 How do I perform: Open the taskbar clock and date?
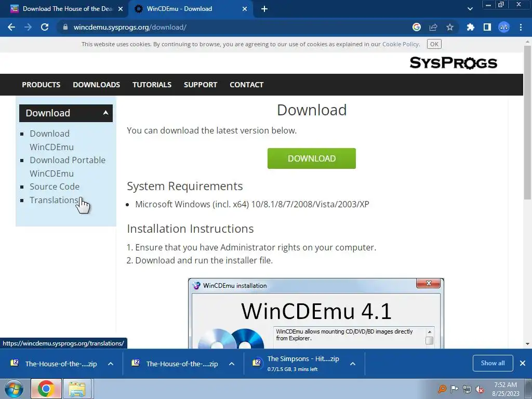tap(506, 389)
